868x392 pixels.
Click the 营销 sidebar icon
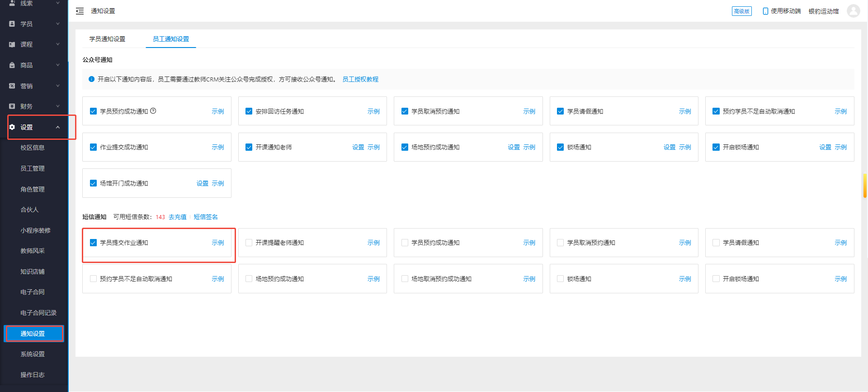(x=12, y=86)
